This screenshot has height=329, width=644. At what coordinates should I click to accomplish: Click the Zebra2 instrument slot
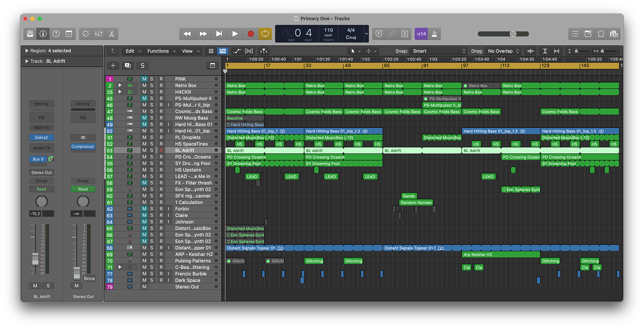[41, 137]
